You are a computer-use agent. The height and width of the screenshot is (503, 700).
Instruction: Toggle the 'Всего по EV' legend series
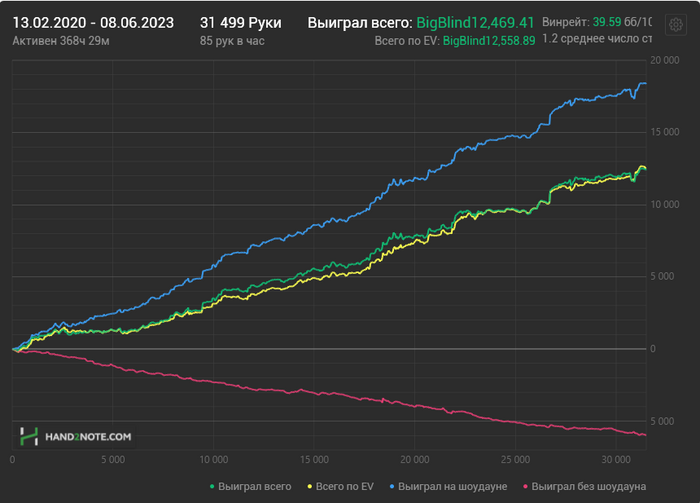coord(341,486)
